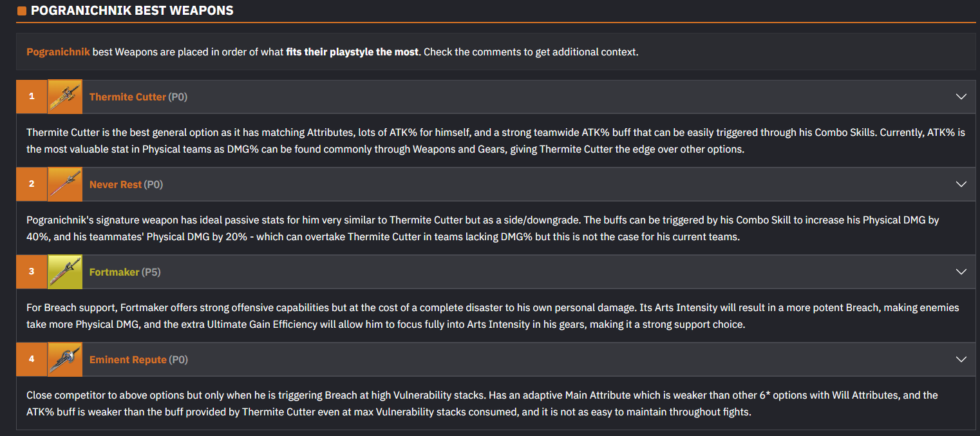Screen dimensions: 980x436
Task: Click the Eminent Repute weapon icon
Action: (x=65, y=359)
